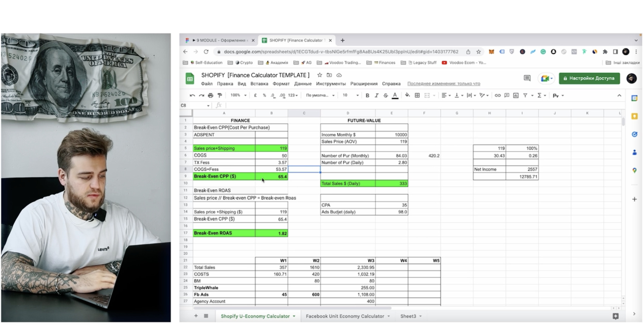
Task: Insert a comment
Action: click(x=507, y=95)
